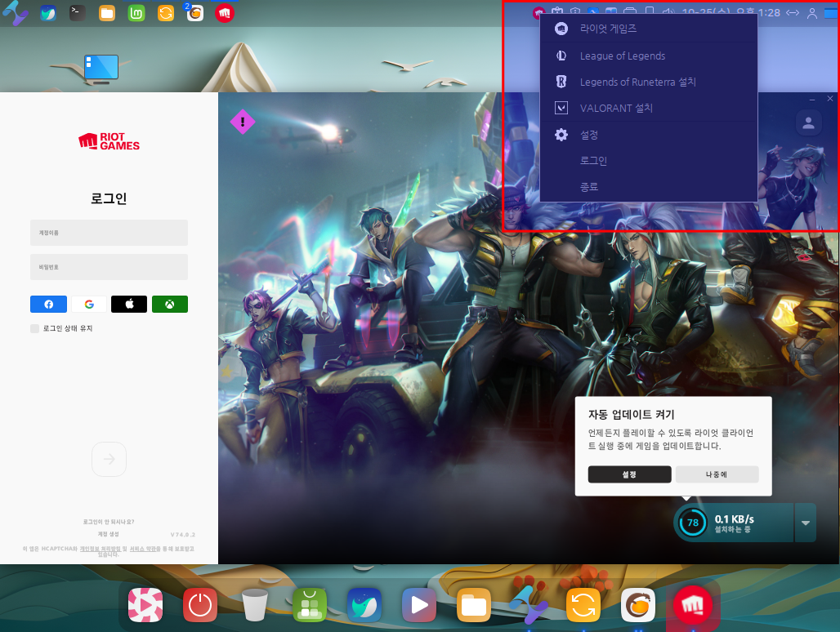Viewport: 840px width, 632px height.
Task: Open 설정 from the tray menu
Action: tap(589, 135)
